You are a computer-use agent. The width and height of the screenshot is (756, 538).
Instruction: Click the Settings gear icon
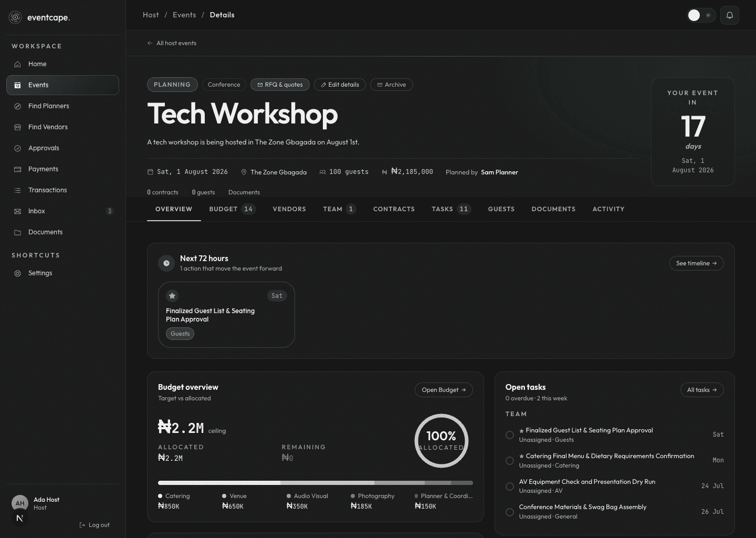click(x=17, y=273)
